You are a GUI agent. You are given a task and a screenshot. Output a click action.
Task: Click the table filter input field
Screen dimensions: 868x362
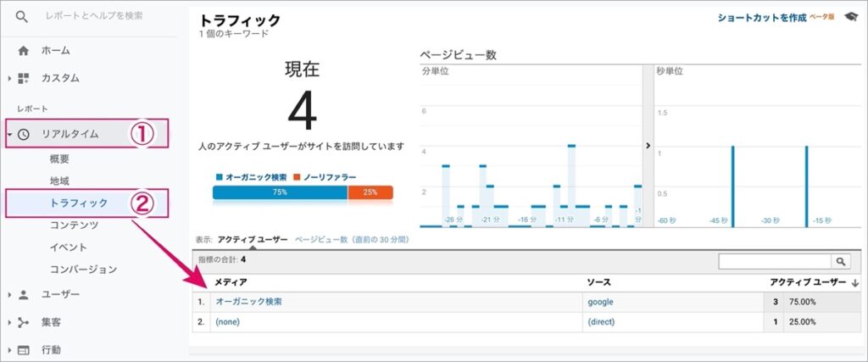[x=775, y=261]
